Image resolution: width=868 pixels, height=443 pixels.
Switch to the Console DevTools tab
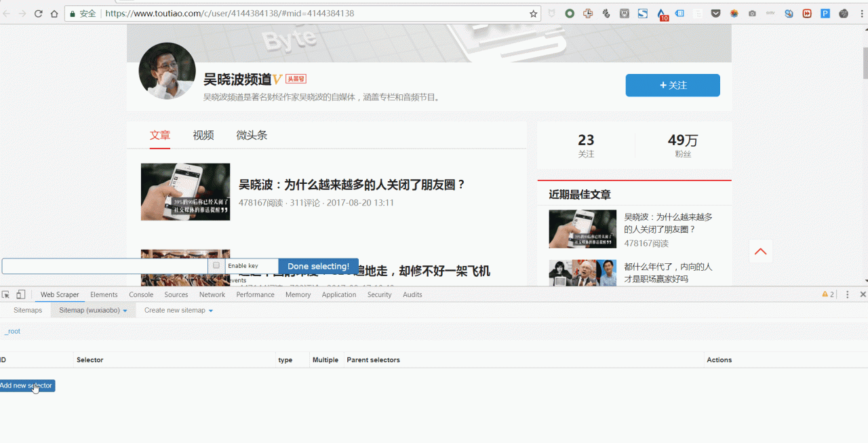click(x=141, y=294)
